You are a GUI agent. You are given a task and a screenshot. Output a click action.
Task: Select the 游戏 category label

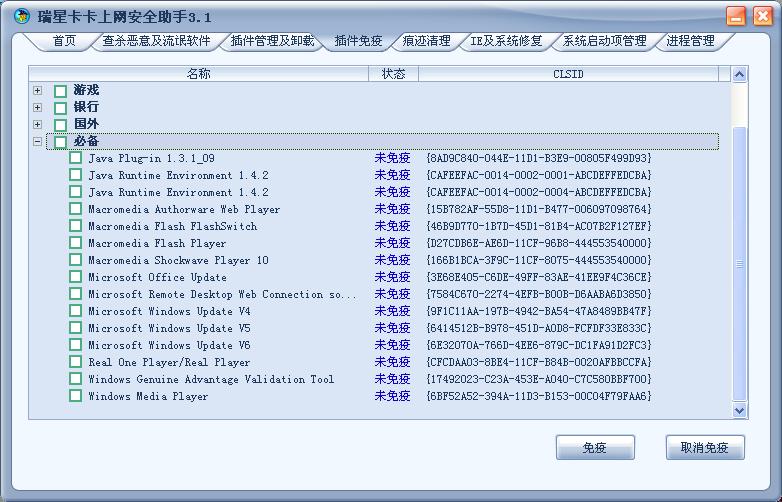coord(86,90)
